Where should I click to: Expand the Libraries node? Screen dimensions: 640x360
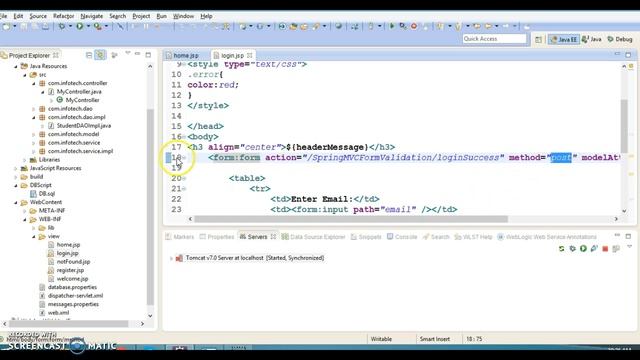(x=25, y=160)
